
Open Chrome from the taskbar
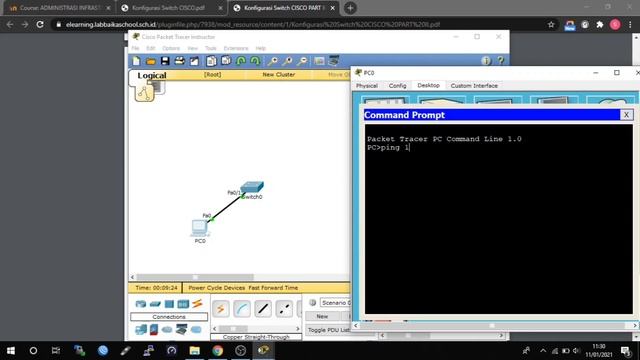218,350
